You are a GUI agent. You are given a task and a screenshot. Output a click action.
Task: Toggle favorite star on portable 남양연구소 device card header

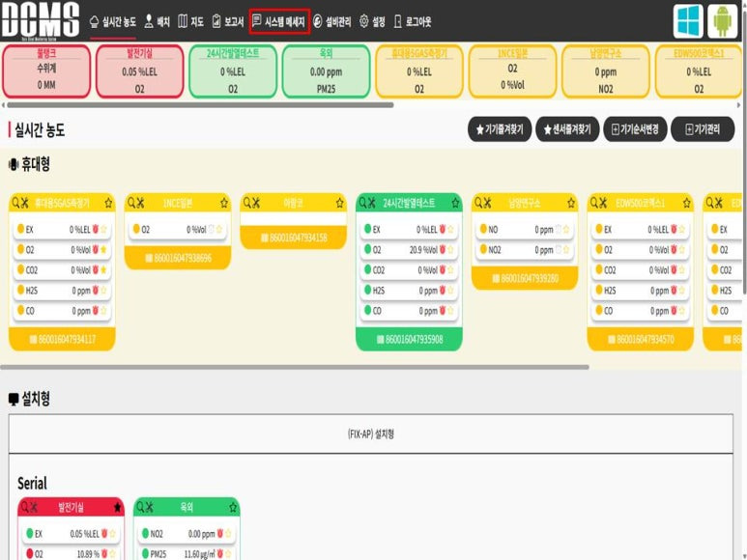[x=571, y=203]
